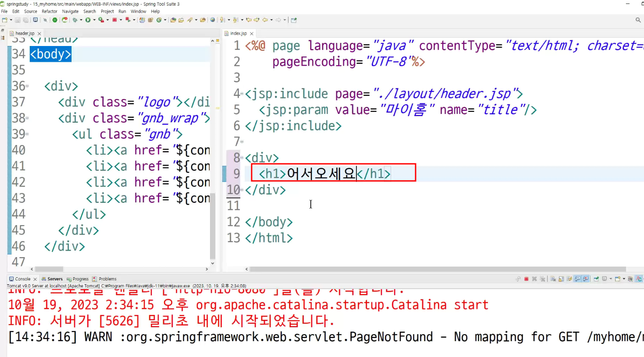Open the External Tools dropdown arrow
Viewport: 644px width, 357px height.
134,20
